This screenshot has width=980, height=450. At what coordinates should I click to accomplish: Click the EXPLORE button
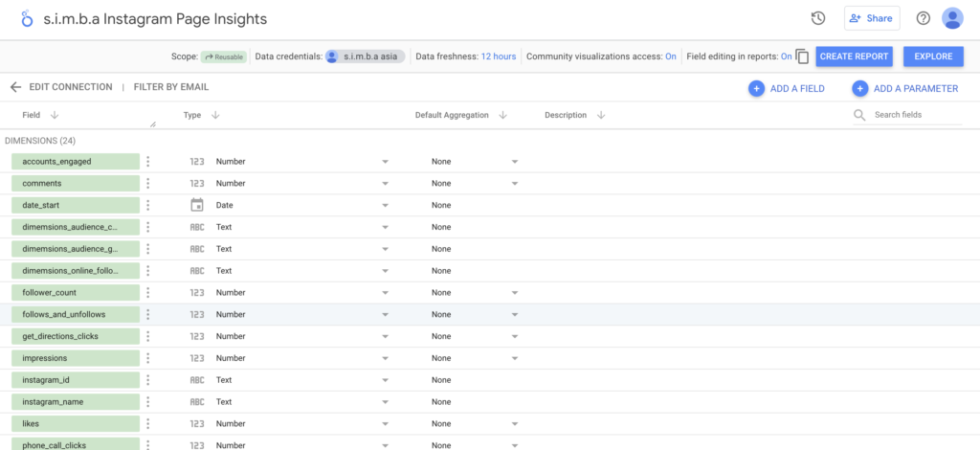point(932,56)
